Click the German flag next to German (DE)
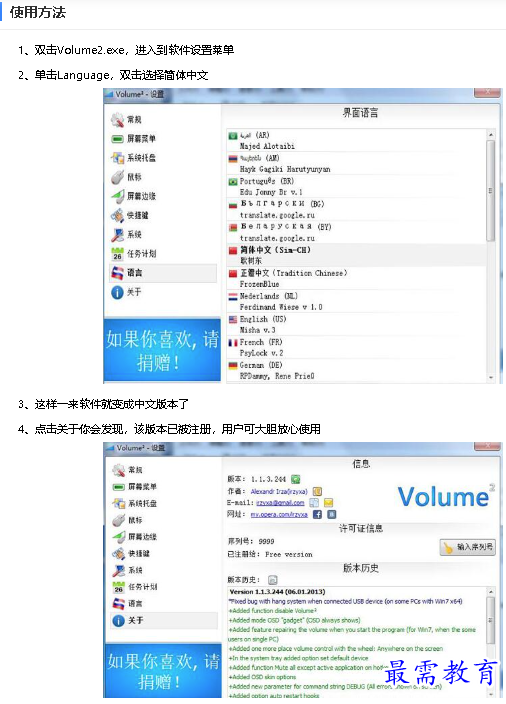 point(233,365)
